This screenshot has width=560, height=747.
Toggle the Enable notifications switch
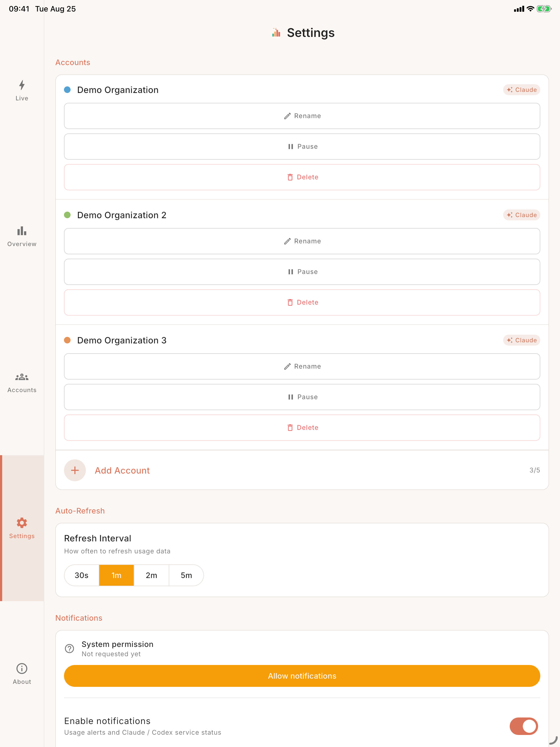pyautogui.click(x=524, y=726)
